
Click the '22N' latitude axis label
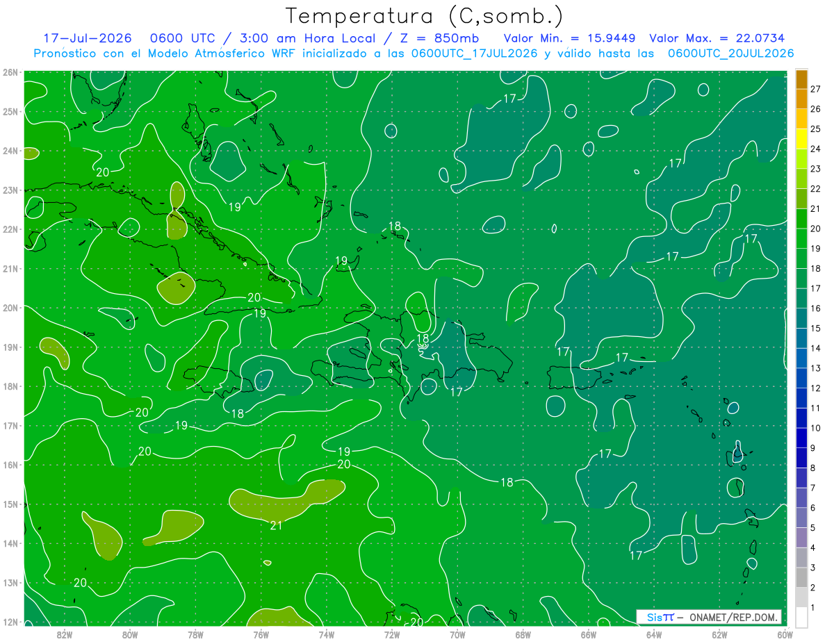tap(10, 229)
